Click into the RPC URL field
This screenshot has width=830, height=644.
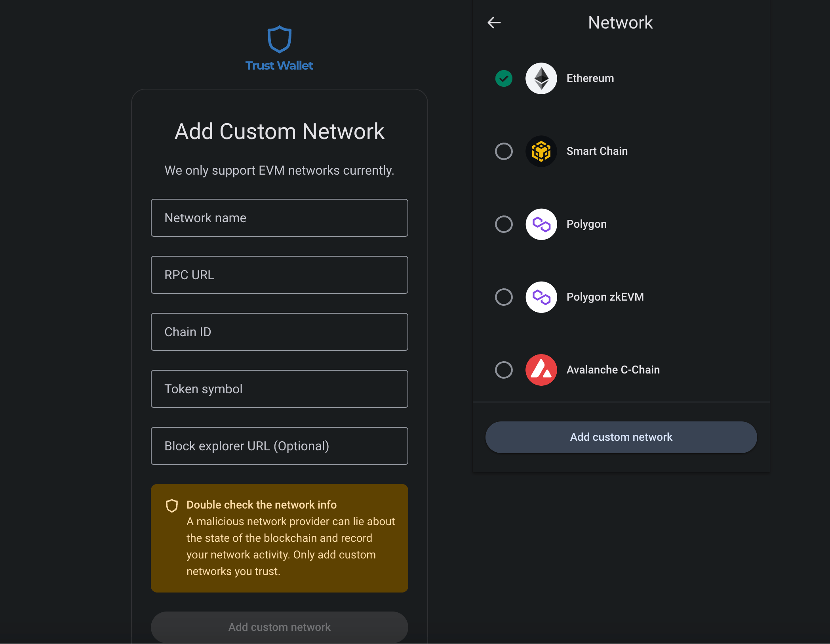click(279, 275)
